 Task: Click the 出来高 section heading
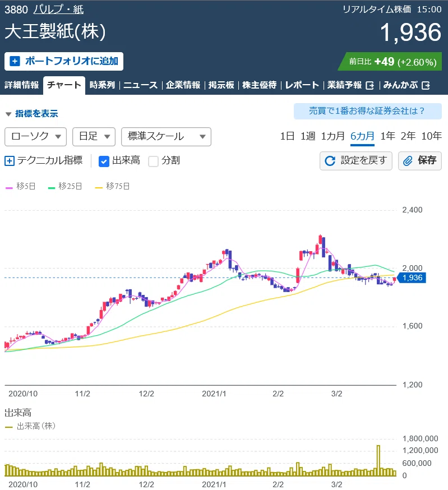click(18, 413)
